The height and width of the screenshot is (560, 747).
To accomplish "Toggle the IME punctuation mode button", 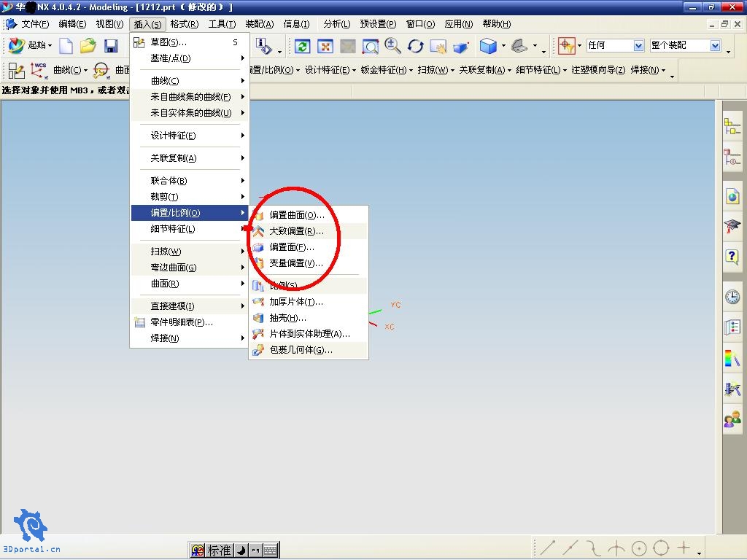I will 256,551.
